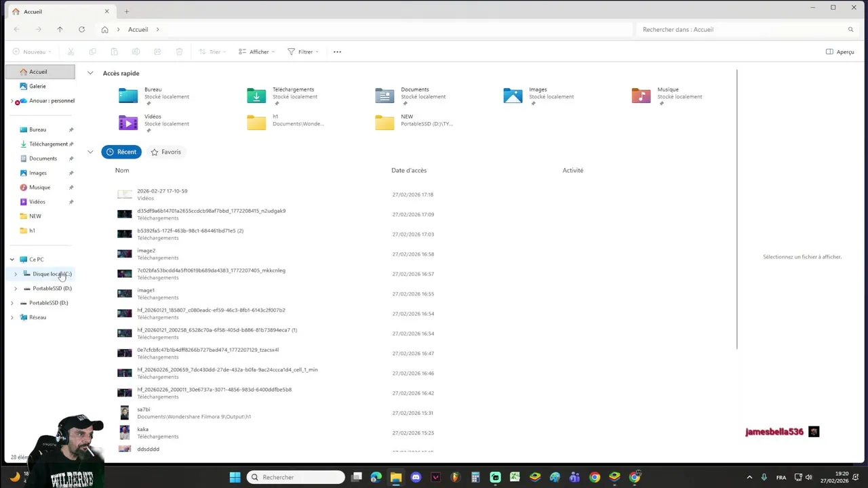Click the Copy icon in toolbar
Screen dimensions: 868x488
point(92,52)
